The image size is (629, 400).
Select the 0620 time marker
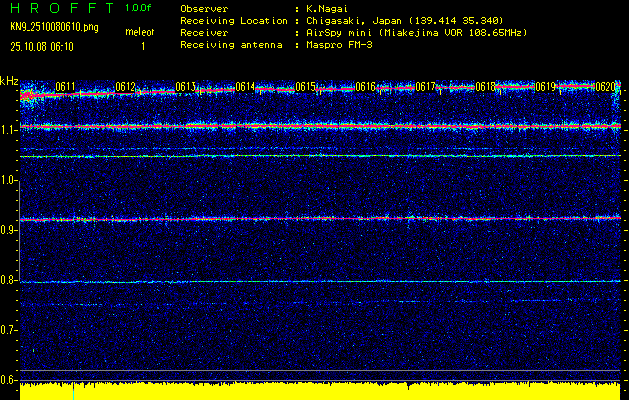click(606, 87)
